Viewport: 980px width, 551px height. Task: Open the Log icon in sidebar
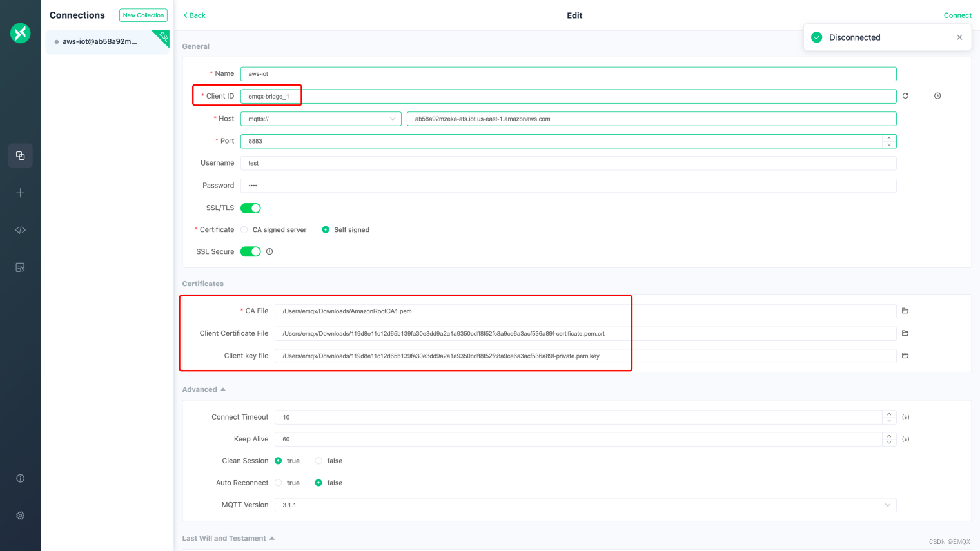20,267
